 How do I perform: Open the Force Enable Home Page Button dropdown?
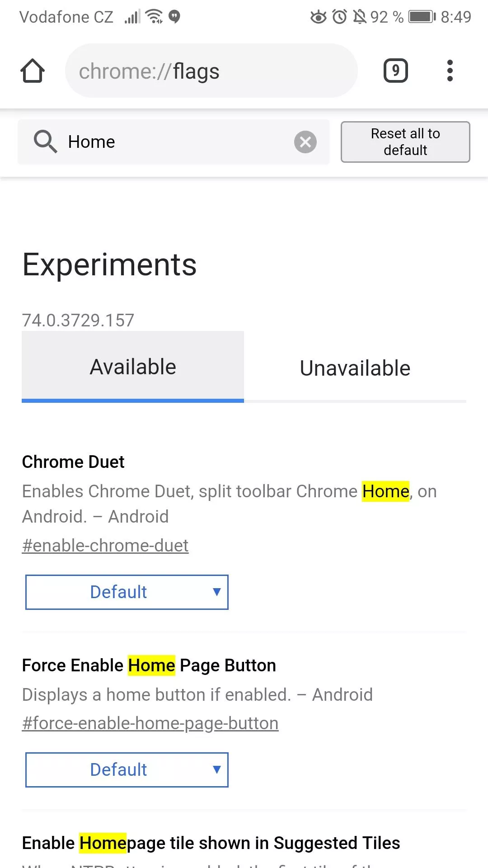pos(127,770)
